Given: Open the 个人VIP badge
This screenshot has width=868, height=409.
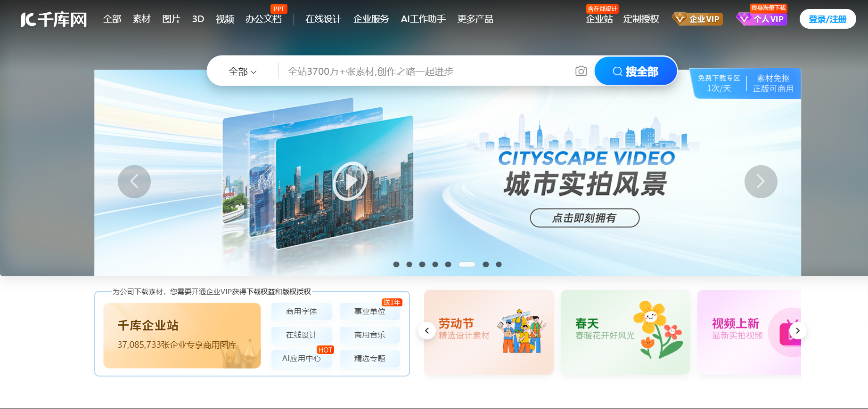Looking at the screenshot, I should (x=762, y=19).
